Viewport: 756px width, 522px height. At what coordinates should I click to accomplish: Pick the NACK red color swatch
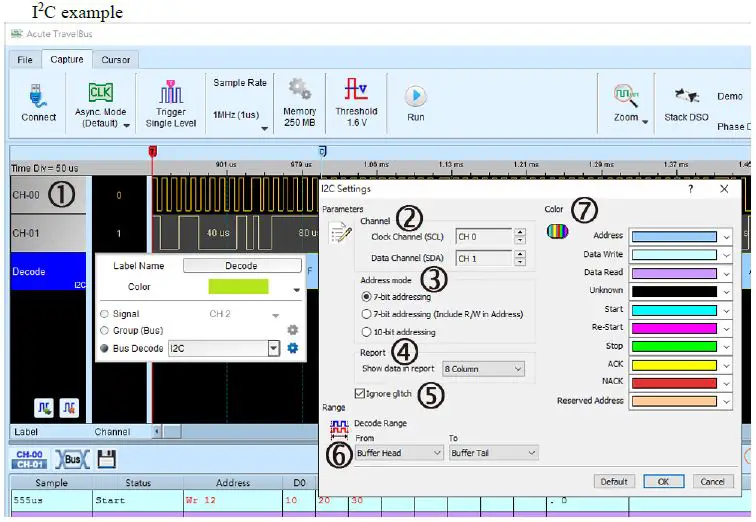pyautogui.click(x=673, y=383)
